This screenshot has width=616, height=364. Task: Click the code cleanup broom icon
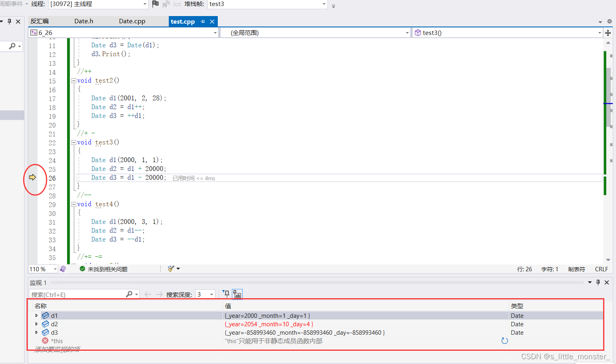[x=171, y=269]
